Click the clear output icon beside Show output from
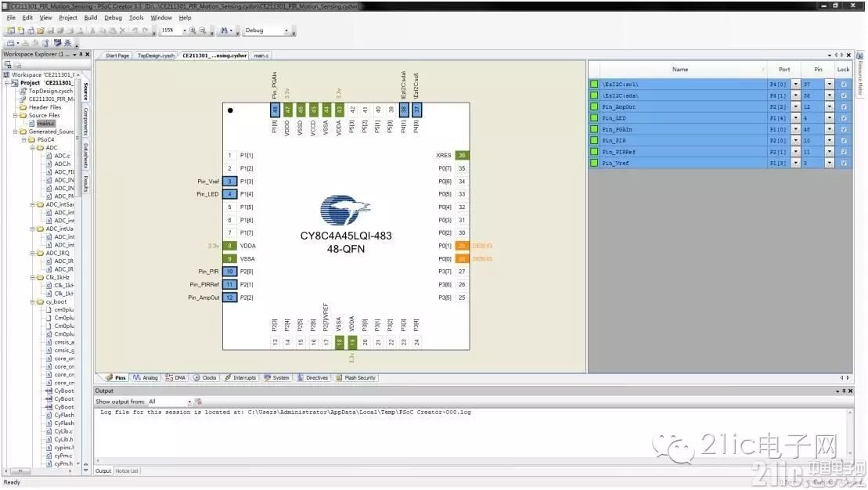The width and height of the screenshot is (868, 490). [x=198, y=402]
